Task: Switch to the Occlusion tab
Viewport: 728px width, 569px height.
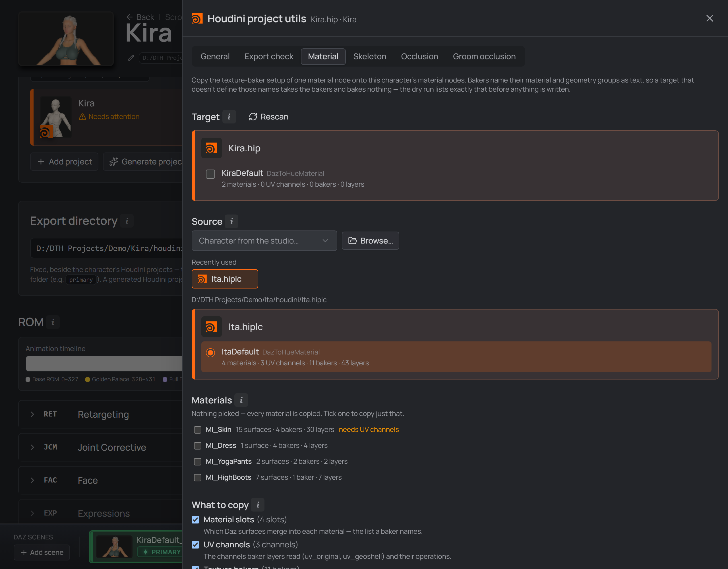Action: pos(419,56)
